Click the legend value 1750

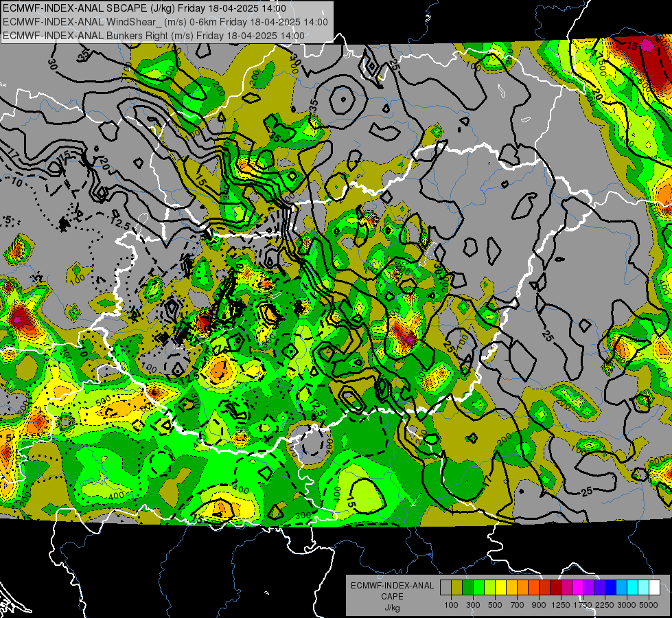tap(583, 605)
